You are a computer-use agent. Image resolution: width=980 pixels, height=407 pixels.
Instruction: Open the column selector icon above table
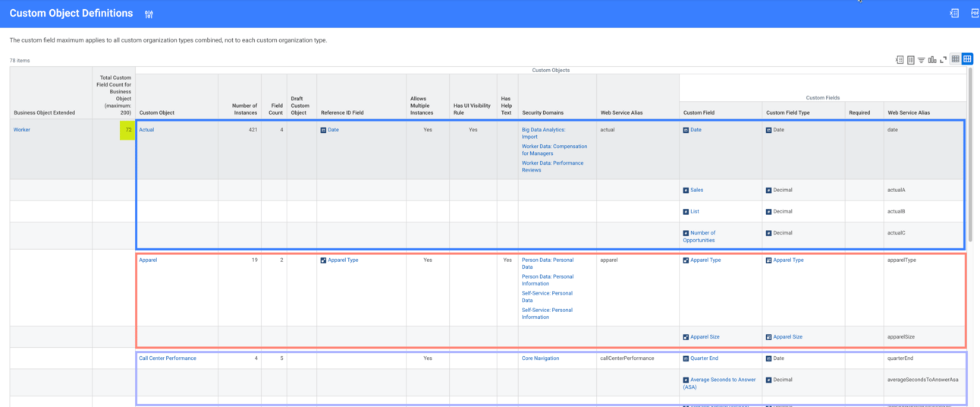tap(910, 60)
